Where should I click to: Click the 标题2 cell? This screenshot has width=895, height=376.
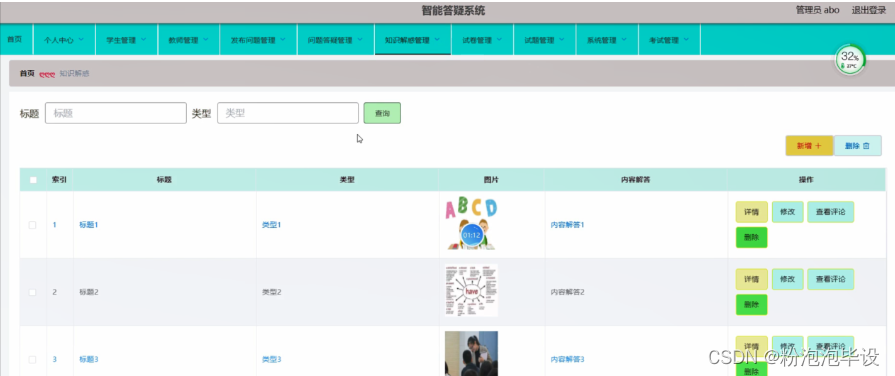point(88,292)
